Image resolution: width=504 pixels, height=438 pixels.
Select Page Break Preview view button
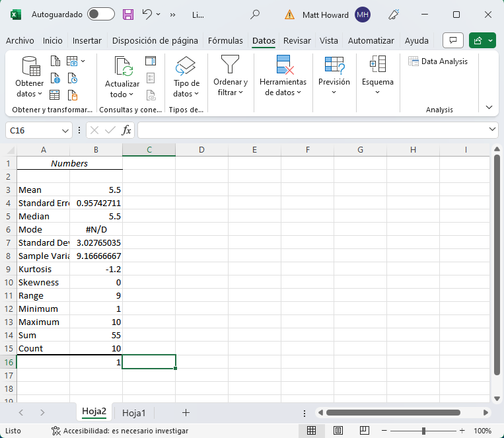tap(365, 431)
